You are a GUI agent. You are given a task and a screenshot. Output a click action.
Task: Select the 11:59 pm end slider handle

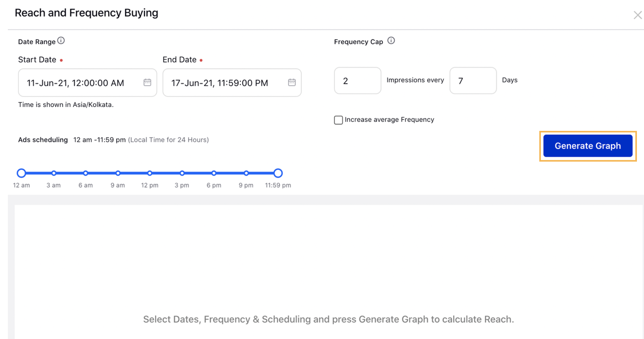point(278,173)
